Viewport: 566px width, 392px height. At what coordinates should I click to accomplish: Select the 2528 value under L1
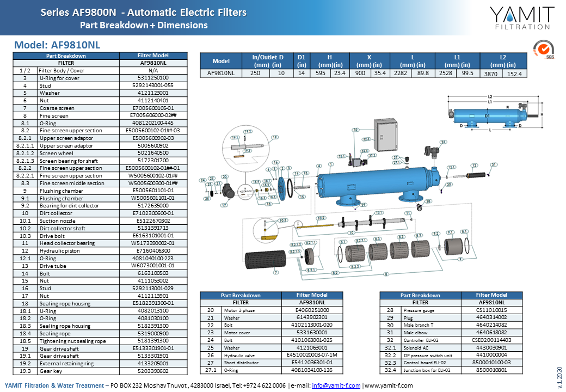(x=445, y=73)
